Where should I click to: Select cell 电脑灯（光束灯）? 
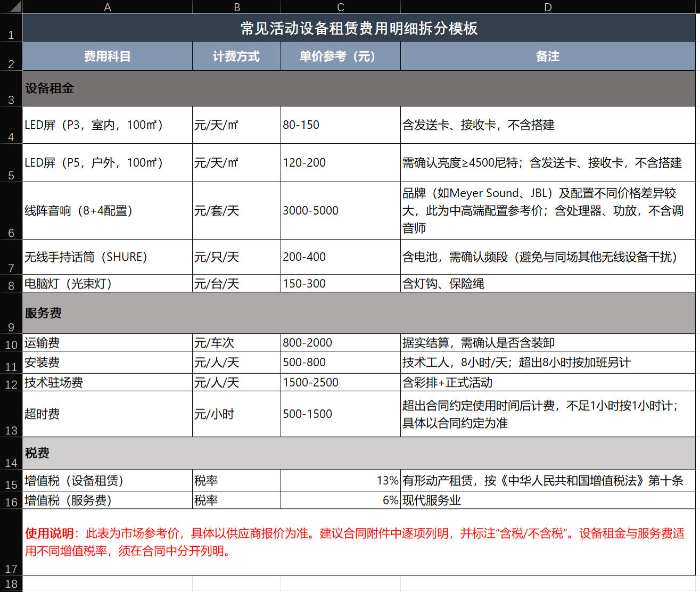(108, 284)
